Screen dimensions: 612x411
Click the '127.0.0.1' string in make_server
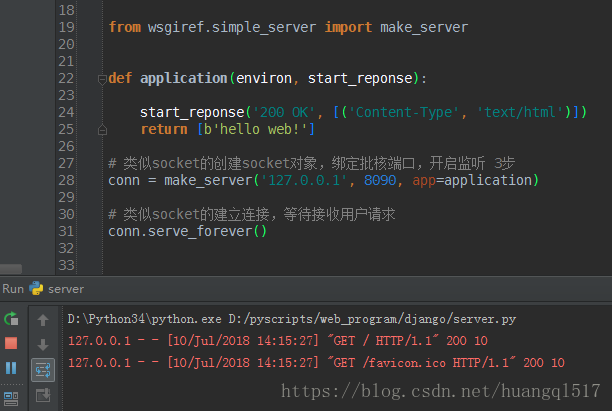pos(304,180)
